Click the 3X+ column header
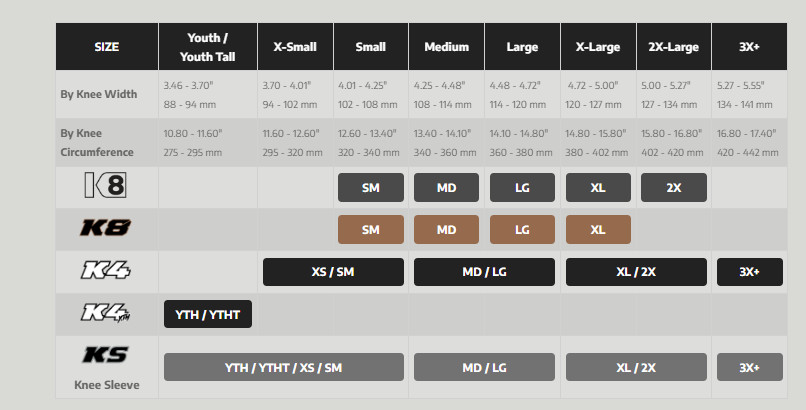 (x=749, y=47)
